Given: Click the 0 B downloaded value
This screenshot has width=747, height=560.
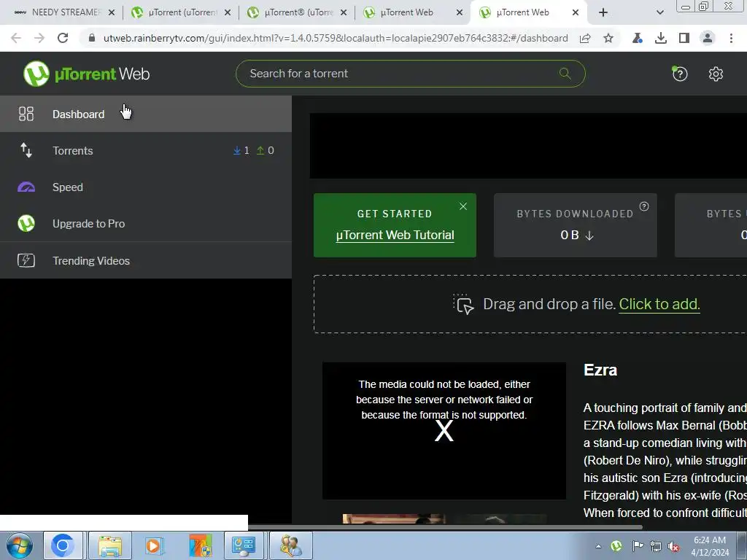Looking at the screenshot, I should [576, 236].
